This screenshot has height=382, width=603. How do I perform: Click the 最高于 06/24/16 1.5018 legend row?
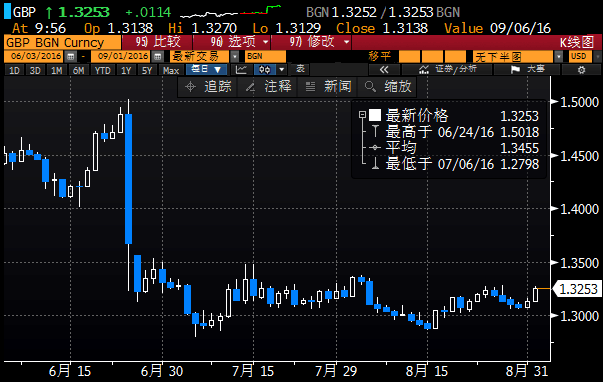coord(455,132)
